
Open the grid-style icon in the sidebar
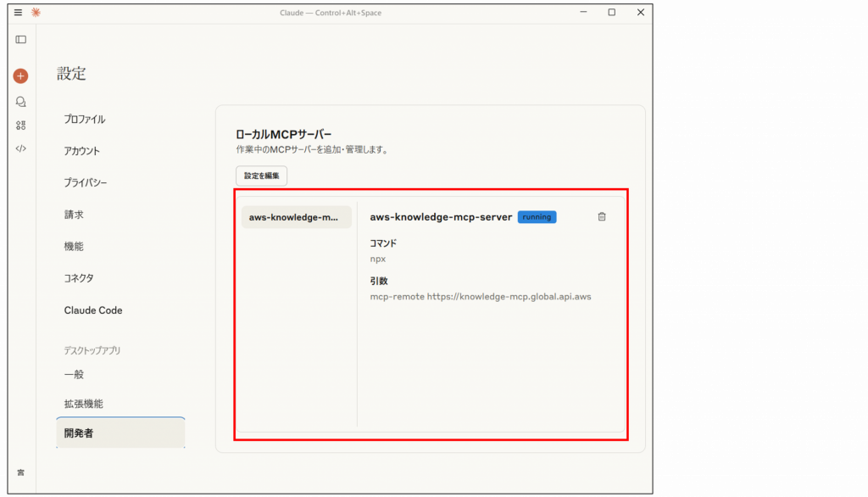[20, 125]
